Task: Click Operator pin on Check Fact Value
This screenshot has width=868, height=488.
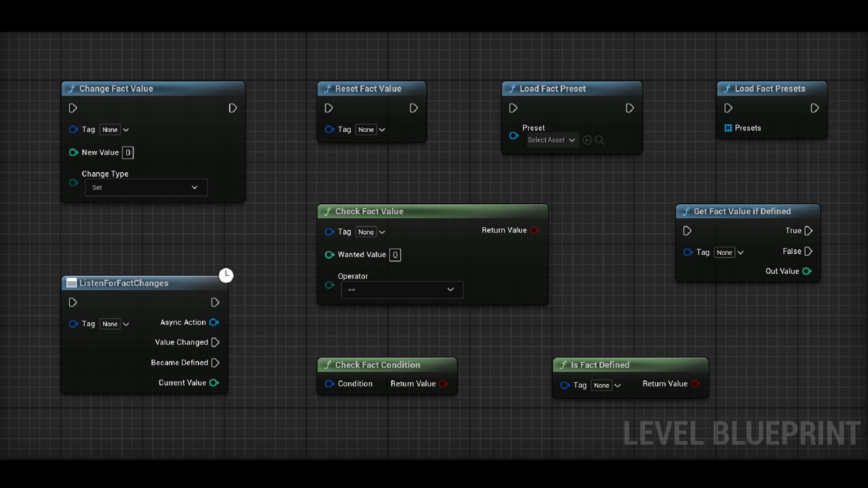Action: [x=329, y=285]
